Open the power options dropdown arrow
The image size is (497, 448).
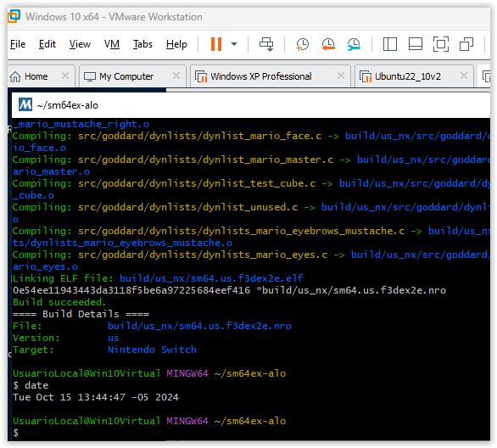[x=234, y=44]
